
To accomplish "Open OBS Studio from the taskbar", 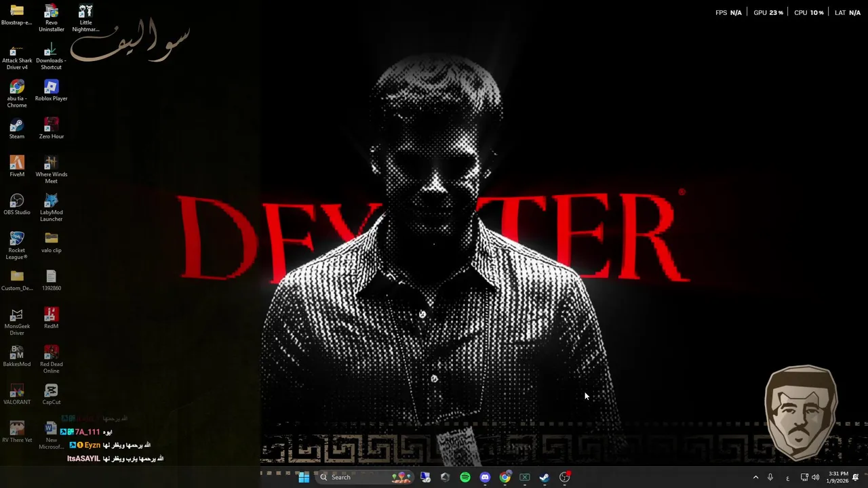I will tap(565, 477).
